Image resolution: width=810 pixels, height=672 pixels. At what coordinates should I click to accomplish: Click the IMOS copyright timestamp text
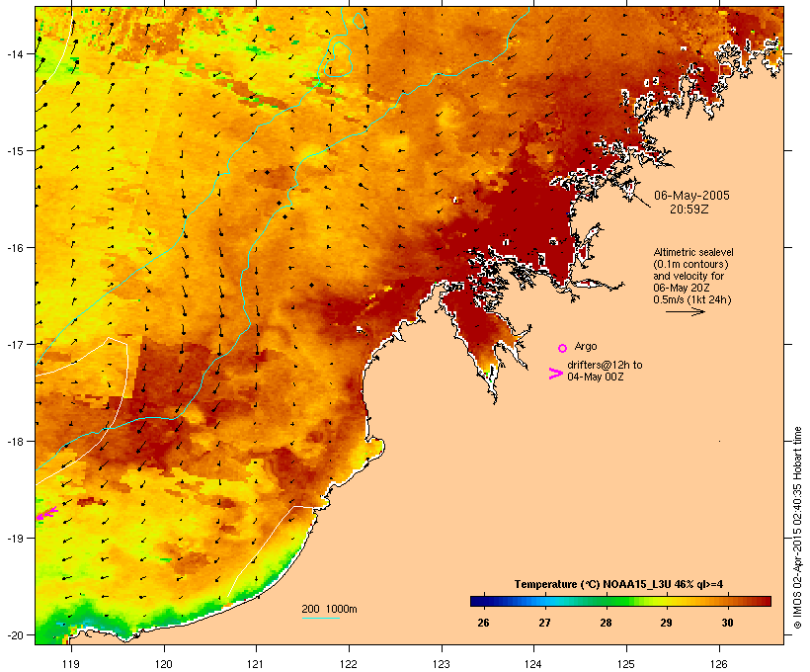[x=797, y=528]
